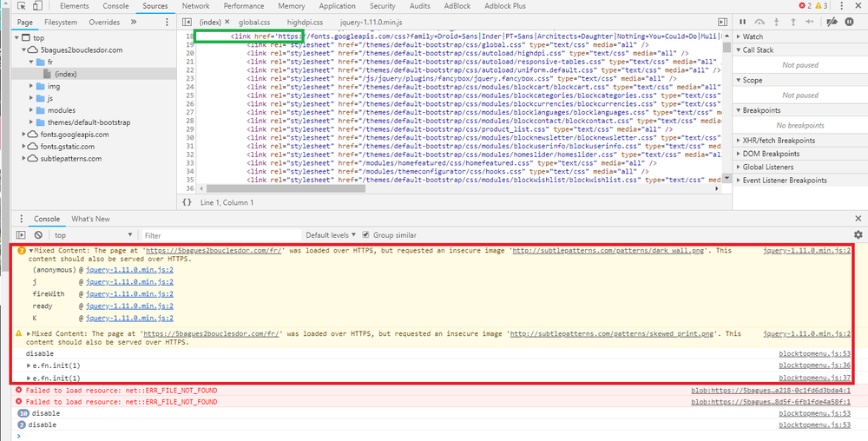
Task: Collapse the 5bagues2bouclesdor.com domain node
Action: click(23, 49)
